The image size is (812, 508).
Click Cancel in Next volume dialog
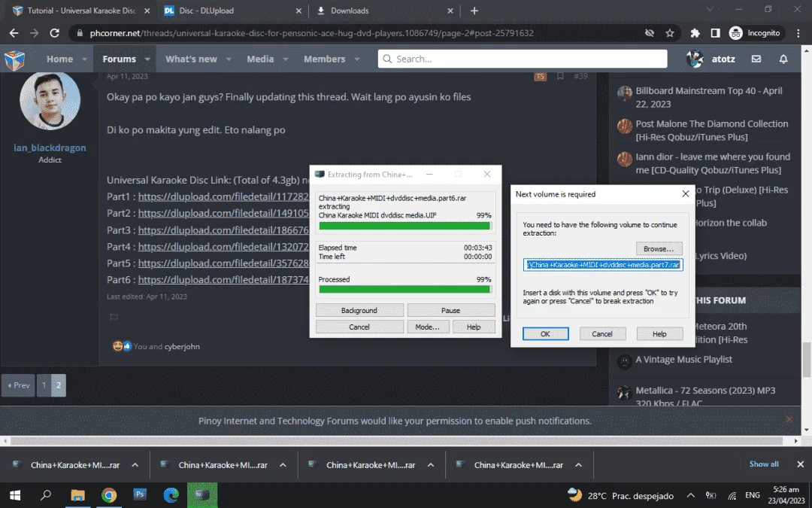pos(602,334)
